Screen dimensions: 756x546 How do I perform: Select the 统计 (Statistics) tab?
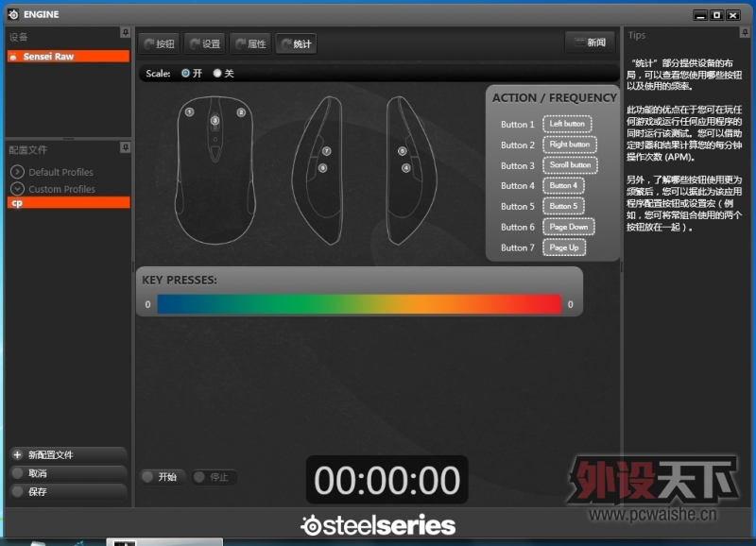(296, 43)
